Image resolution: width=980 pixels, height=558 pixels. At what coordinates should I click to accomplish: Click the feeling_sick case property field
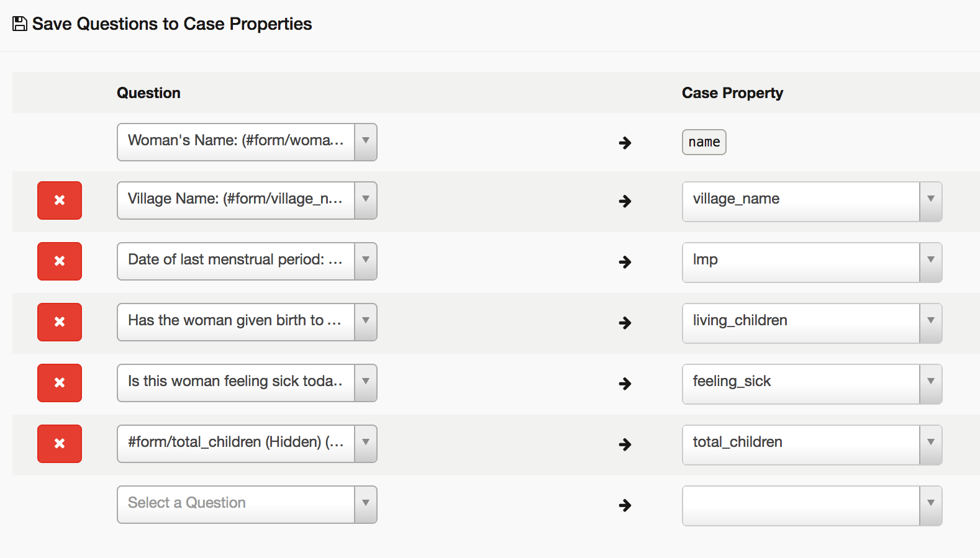click(x=801, y=384)
